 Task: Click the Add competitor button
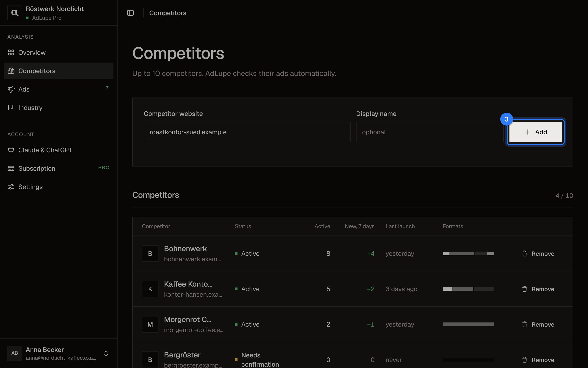[x=536, y=132]
